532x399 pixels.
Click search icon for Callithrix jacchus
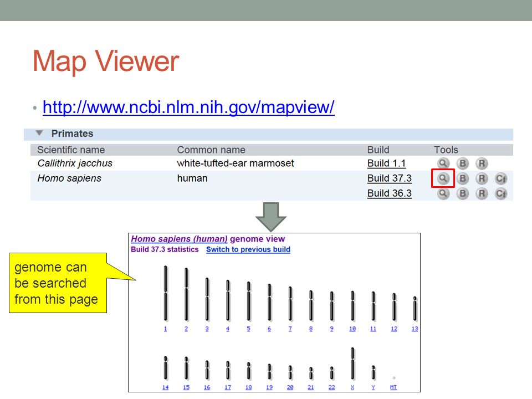[x=443, y=163]
